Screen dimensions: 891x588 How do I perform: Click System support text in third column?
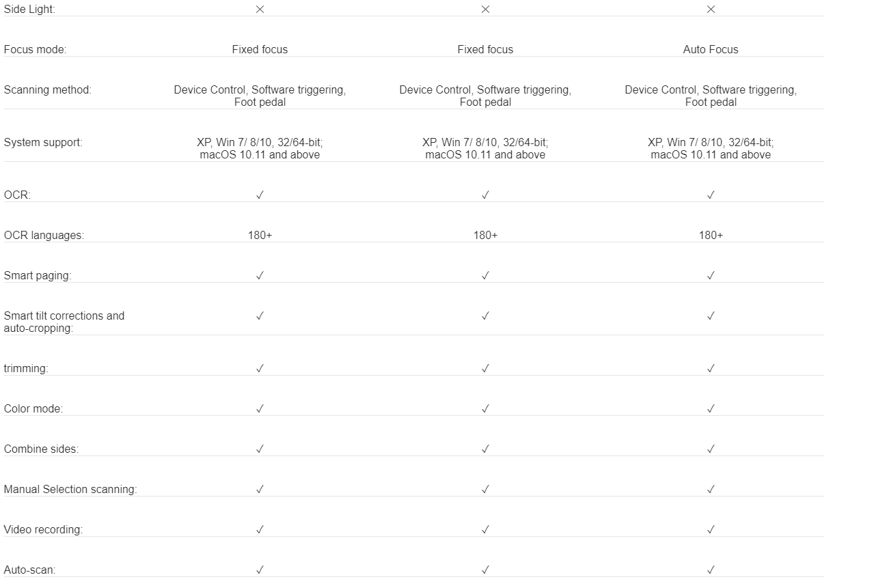tap(711, 148)
